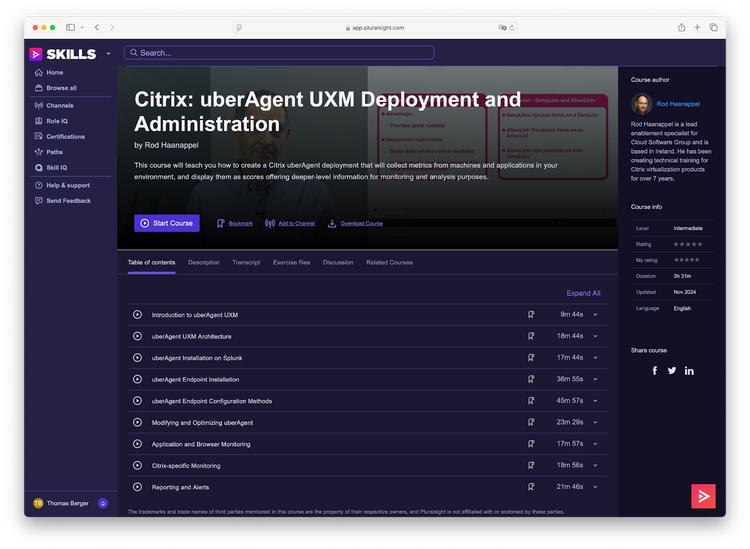Click Add to Channel link
750x549 pixels.
click(290, 223)
